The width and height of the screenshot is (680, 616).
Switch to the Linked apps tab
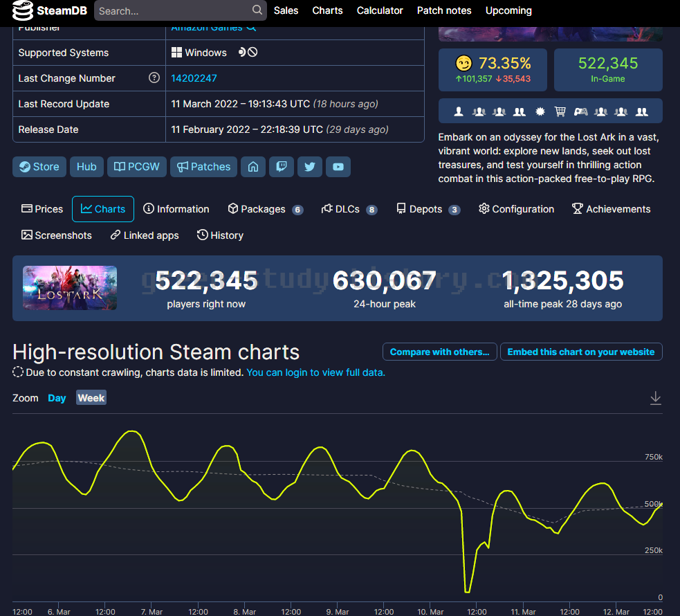click(x=145, y=235)
